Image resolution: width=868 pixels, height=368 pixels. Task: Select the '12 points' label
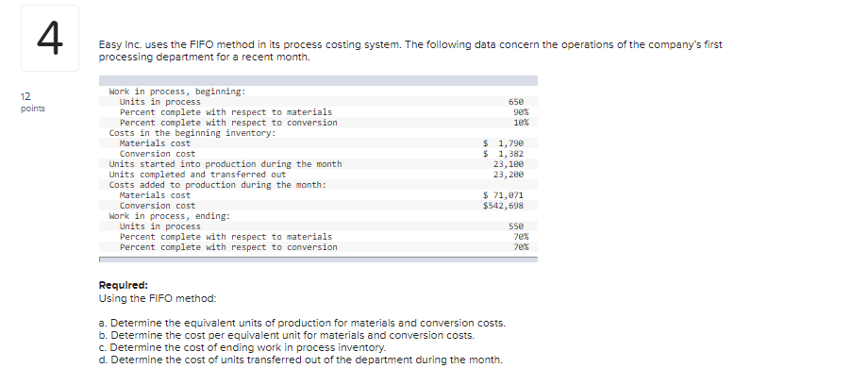pos(33,102)
